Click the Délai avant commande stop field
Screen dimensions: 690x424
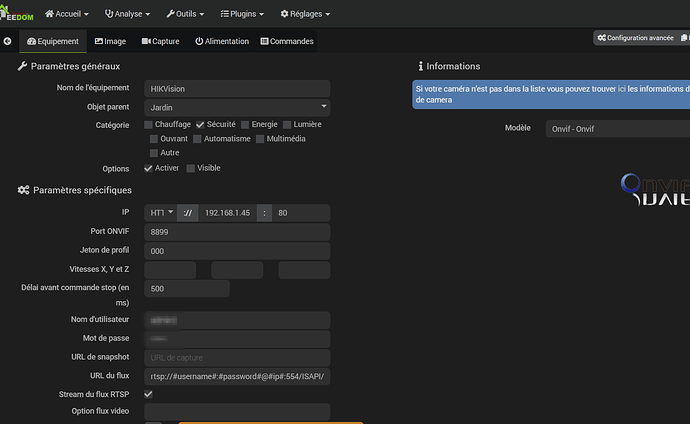(x=187, y=289)
